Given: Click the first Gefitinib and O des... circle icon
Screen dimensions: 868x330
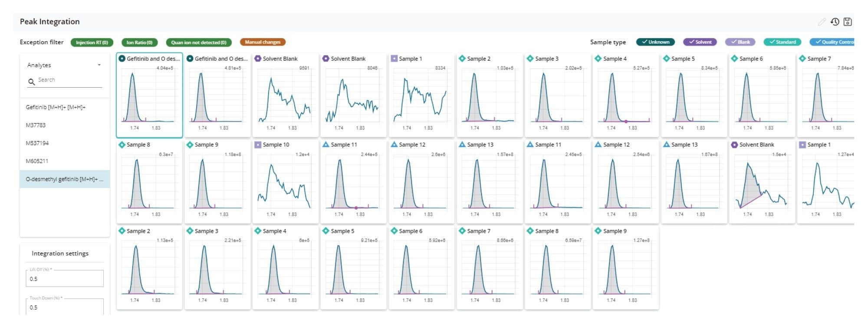Looking at the screenshot, I should [122, 59].
